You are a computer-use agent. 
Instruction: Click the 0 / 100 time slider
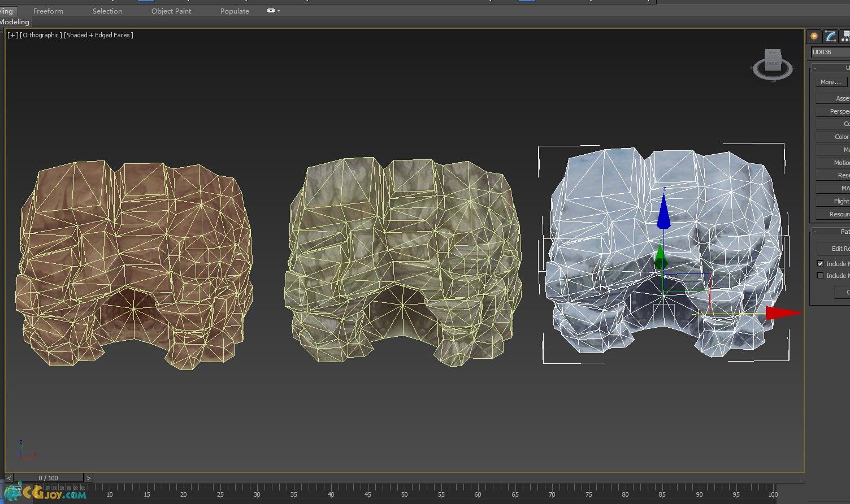pyautogui.click(x=48, y=478)
